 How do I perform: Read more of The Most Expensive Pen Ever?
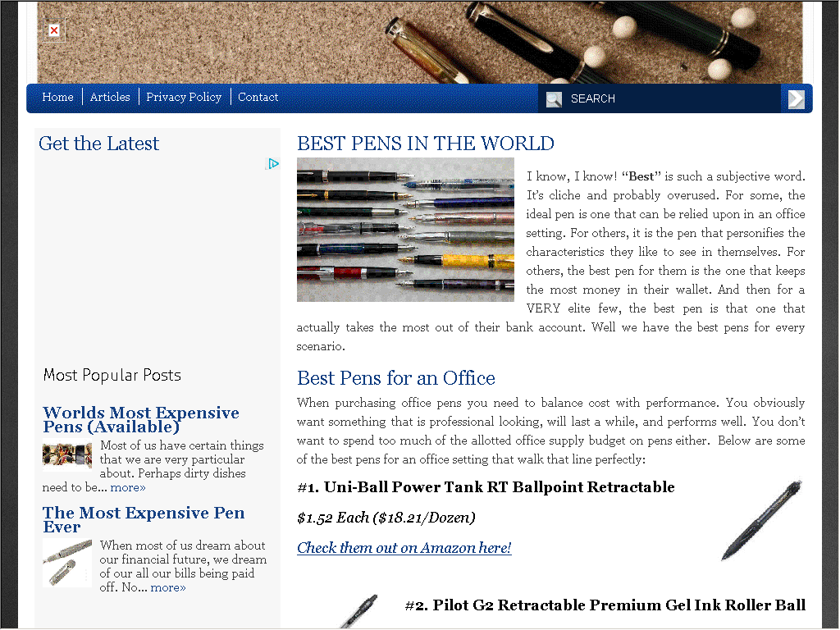pyautogui.click(x=168, y=587)
